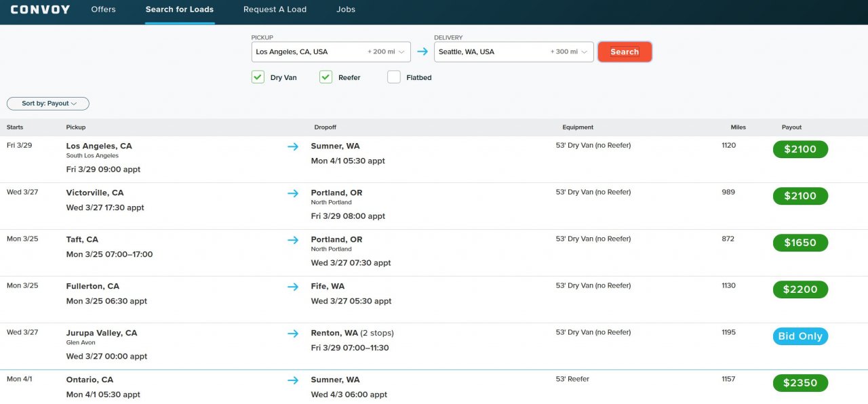Screen dimensions: 868x404
Task: Click the arrow between pickup and delivery fields
Action: (422, 52)
